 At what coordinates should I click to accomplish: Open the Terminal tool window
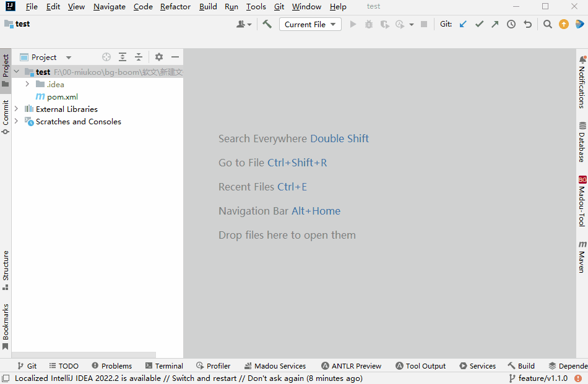[164, 366]
